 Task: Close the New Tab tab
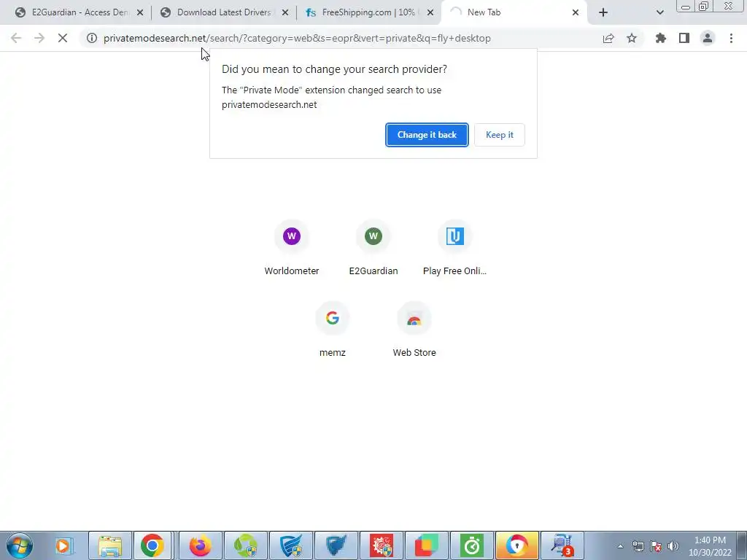[x=576, y=13]
